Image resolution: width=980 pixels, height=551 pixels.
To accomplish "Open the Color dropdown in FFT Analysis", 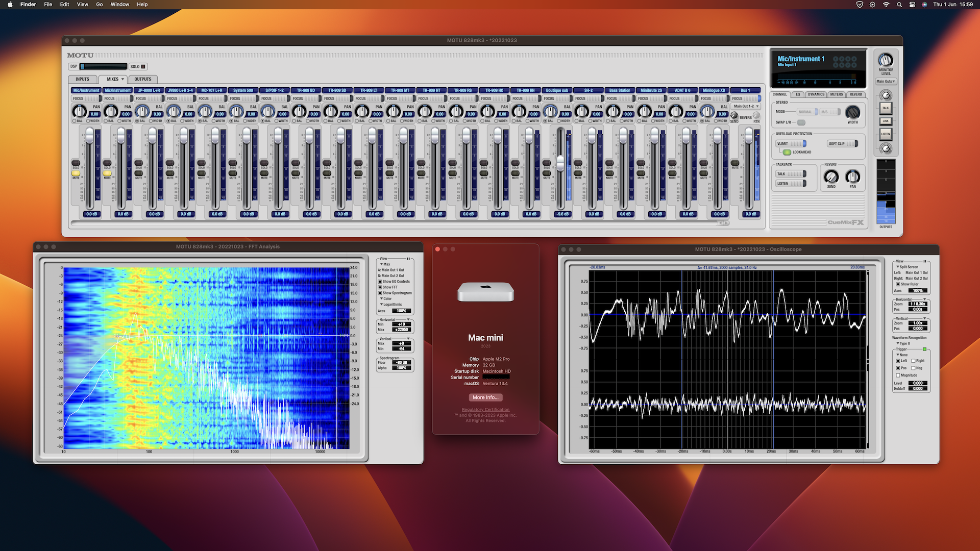I will 386,299.
